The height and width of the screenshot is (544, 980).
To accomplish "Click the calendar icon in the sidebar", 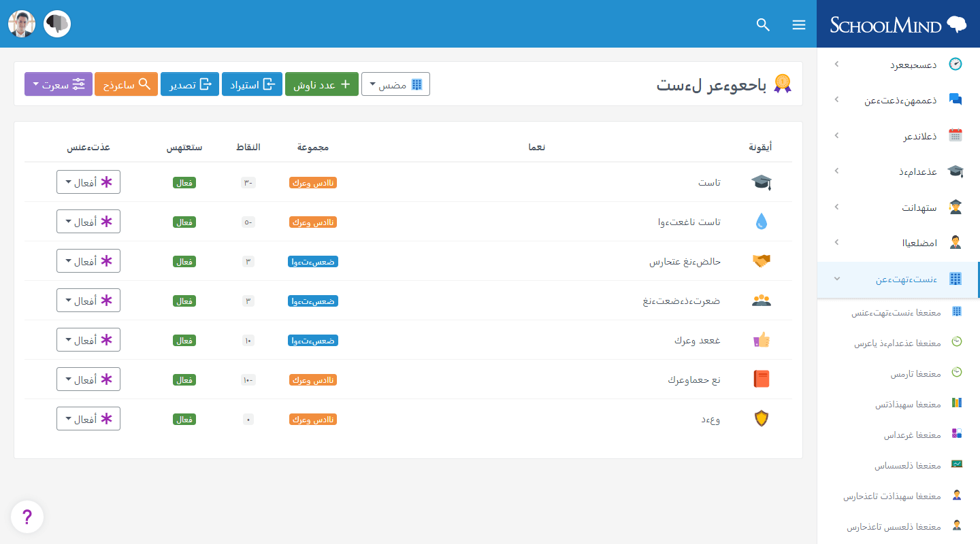I will point(955,135).
